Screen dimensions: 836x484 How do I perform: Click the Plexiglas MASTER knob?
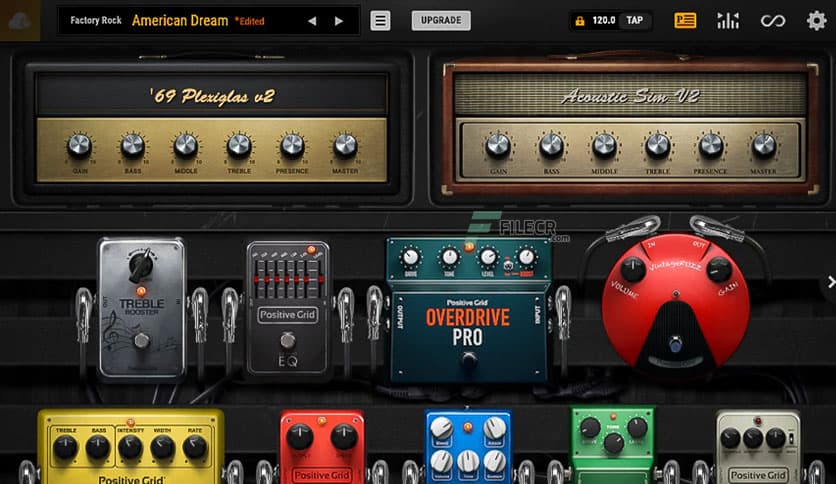(345, 146)
